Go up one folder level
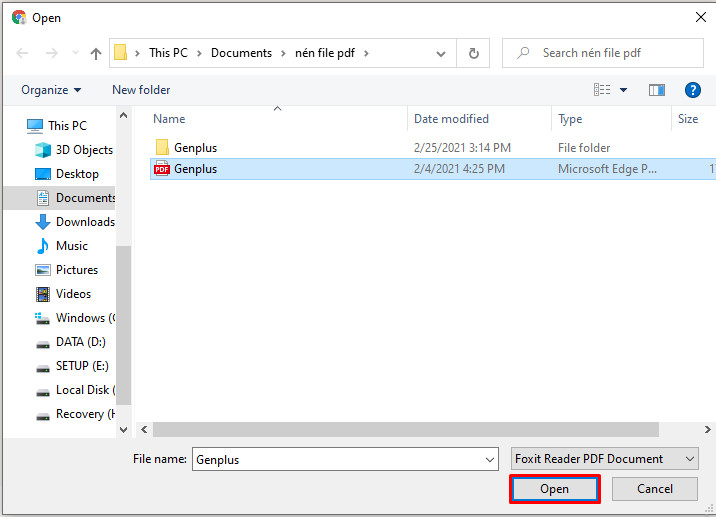 click(95, 53)
